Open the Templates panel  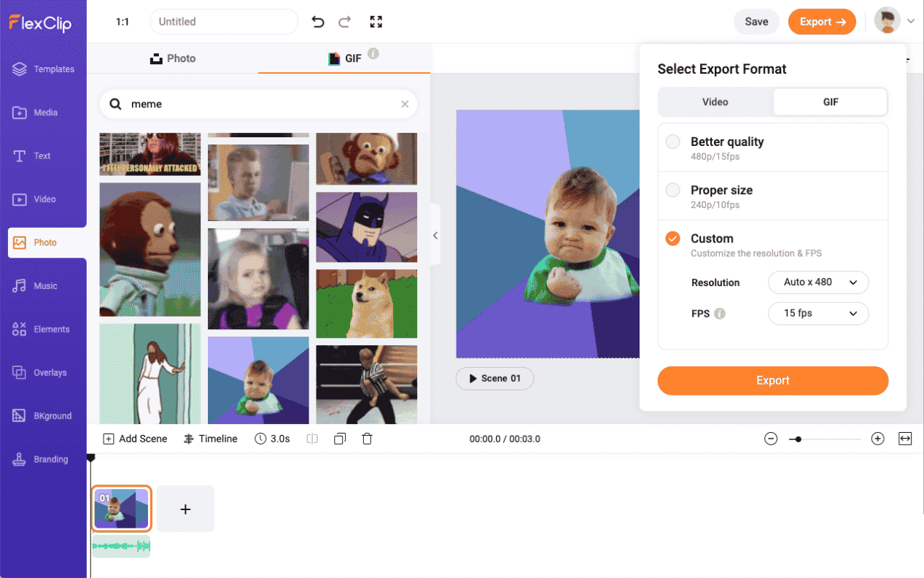tap(43, 69)
